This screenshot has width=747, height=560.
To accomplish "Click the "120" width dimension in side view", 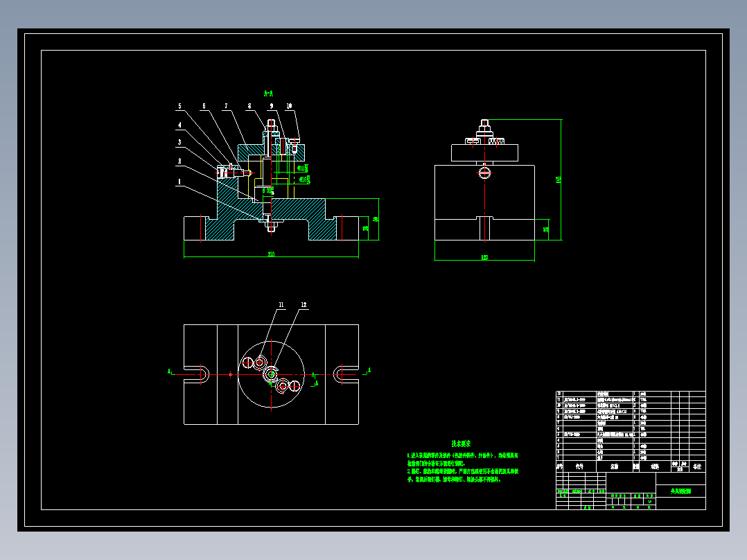I will [x=484, y=257].
